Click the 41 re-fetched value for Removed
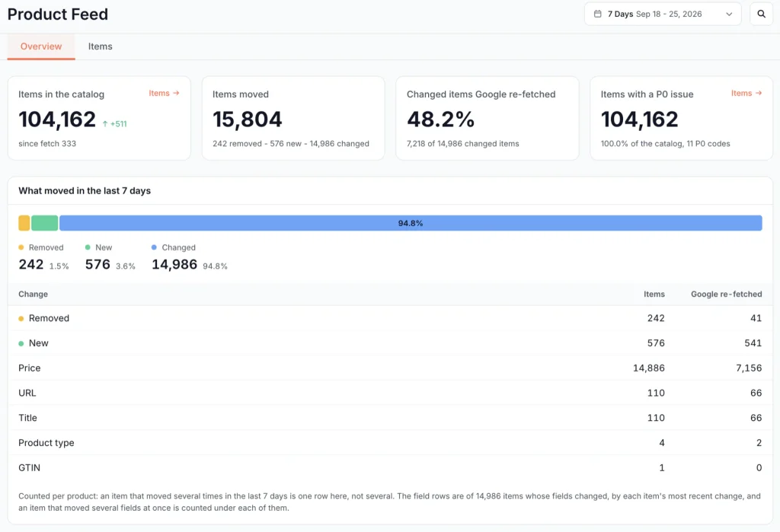Viewport: 780px width, 532px height. 756,318
